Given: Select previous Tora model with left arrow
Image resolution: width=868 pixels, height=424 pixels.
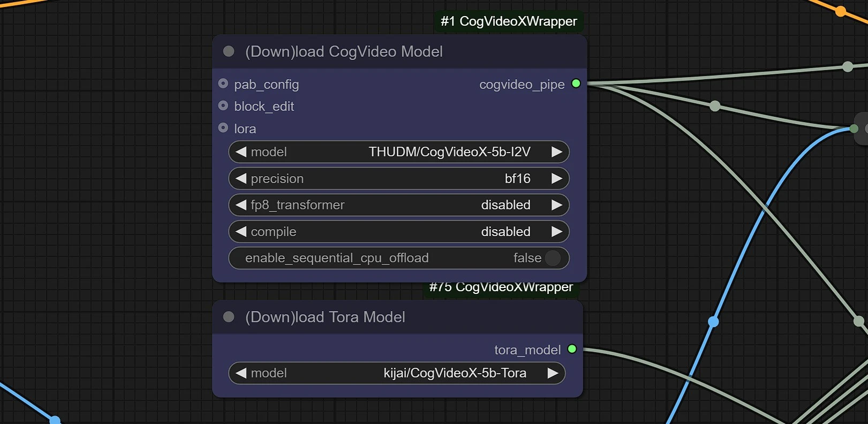Looking at the screenshot, I should 241,373.
